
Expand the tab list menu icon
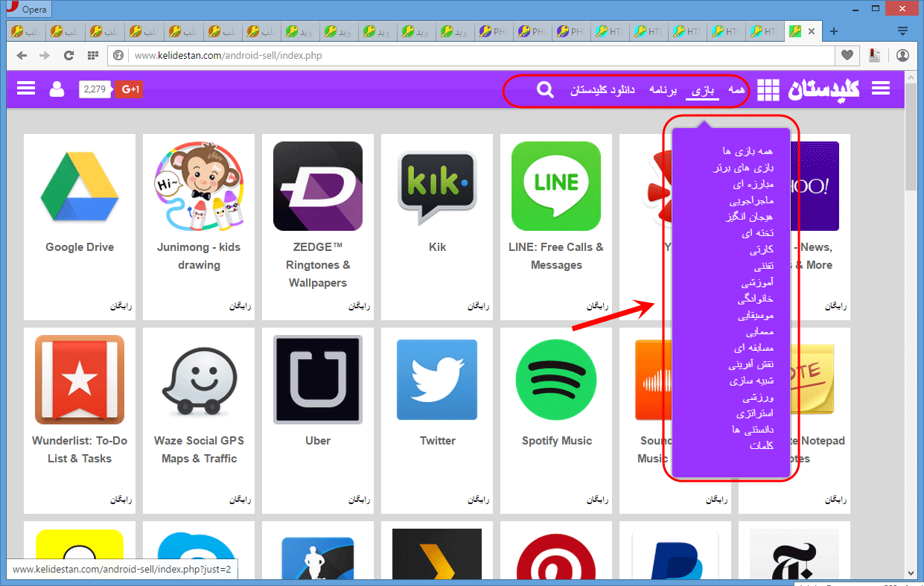902,31
